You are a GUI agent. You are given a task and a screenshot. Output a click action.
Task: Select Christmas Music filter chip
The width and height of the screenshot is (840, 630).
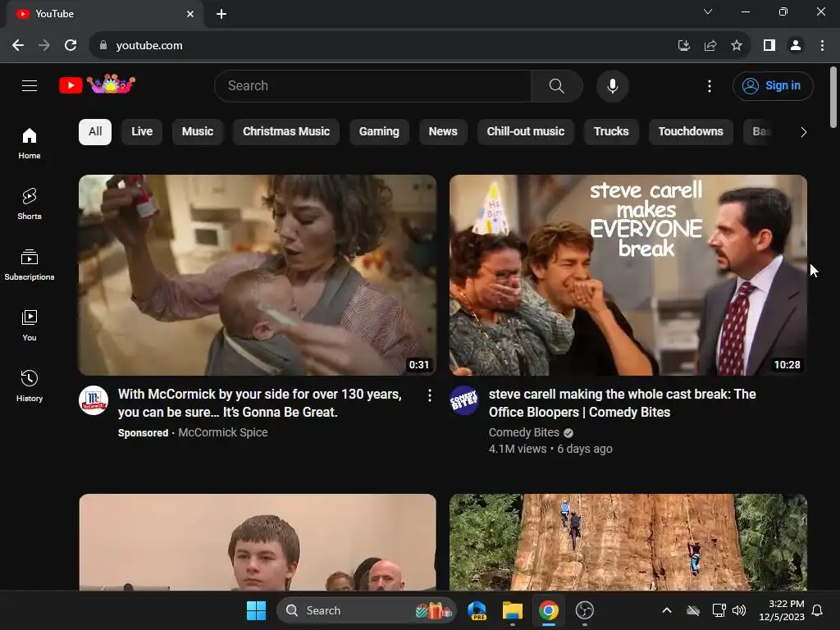click(286, 132)
